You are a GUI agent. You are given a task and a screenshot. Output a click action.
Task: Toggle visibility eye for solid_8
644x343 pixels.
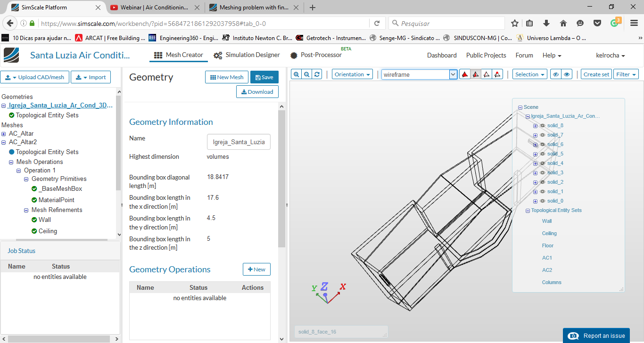pos(543,126)
